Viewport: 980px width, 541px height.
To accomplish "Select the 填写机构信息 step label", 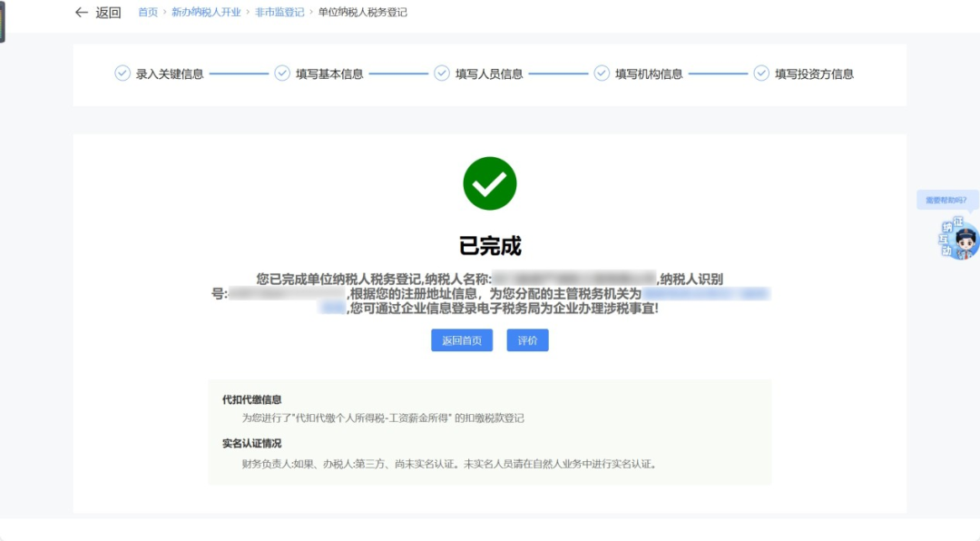I will (x=649, y=74).
